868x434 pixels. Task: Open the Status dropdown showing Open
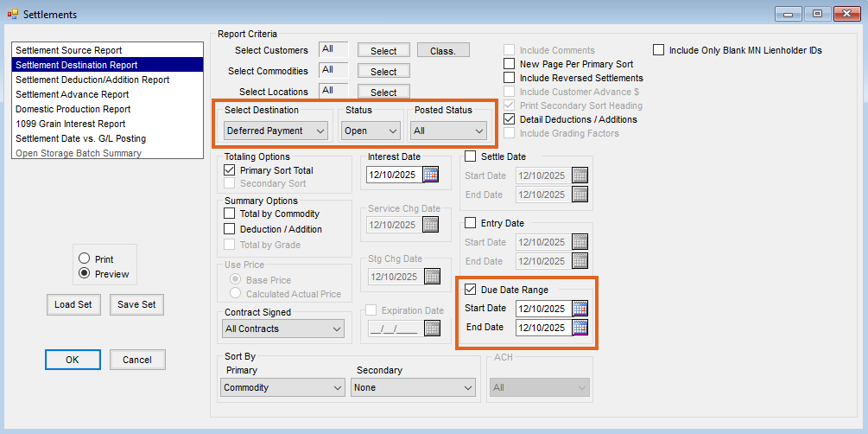tap(371, 131)
